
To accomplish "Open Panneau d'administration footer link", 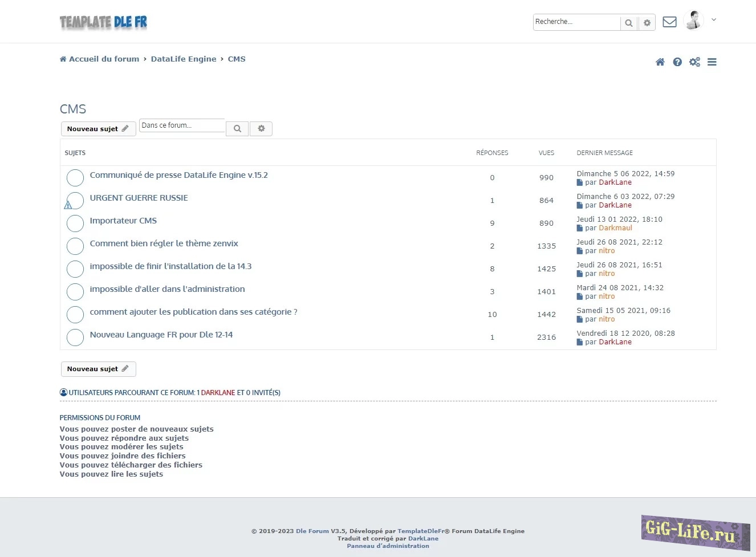I will [x=388, y=546].
